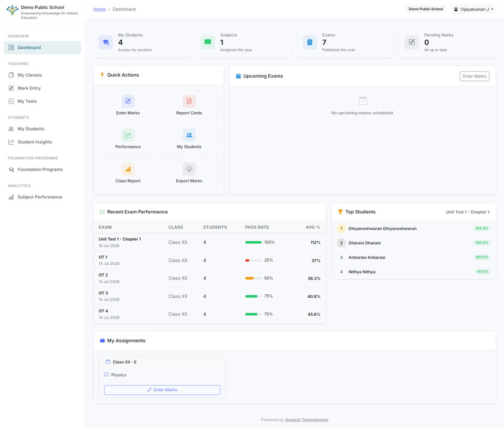The height and width of the screenshot is (428, 504).
Task: Click the Foundation Programs graduation cap icon
Action: [x=11, y=169]
